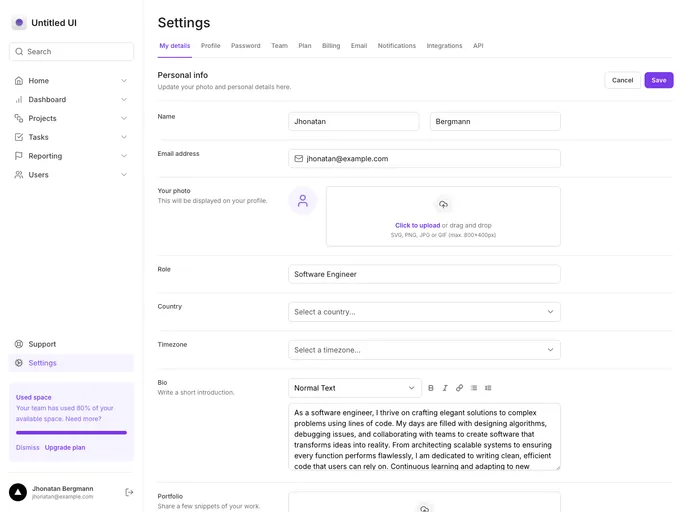Expand the Home menu chevron
The image size is (688, 512).
(x=124, y=81)
